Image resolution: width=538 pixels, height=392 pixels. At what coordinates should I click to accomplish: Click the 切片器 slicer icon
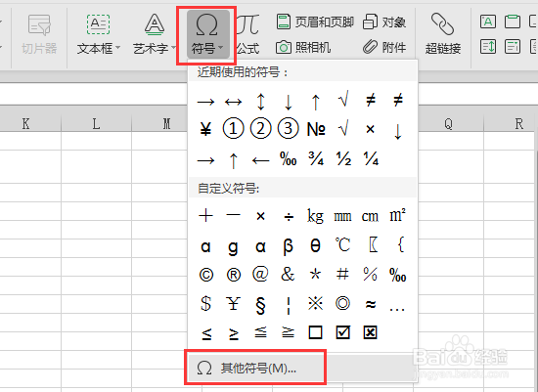39,34
